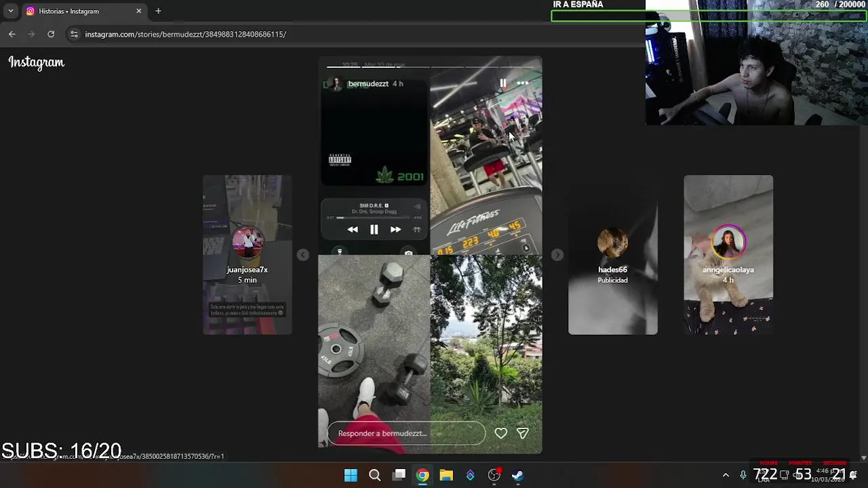Open the story's three-dot options menu
Image resolution: width=868 pixels, height=488 pixels.
coord(522,83)
